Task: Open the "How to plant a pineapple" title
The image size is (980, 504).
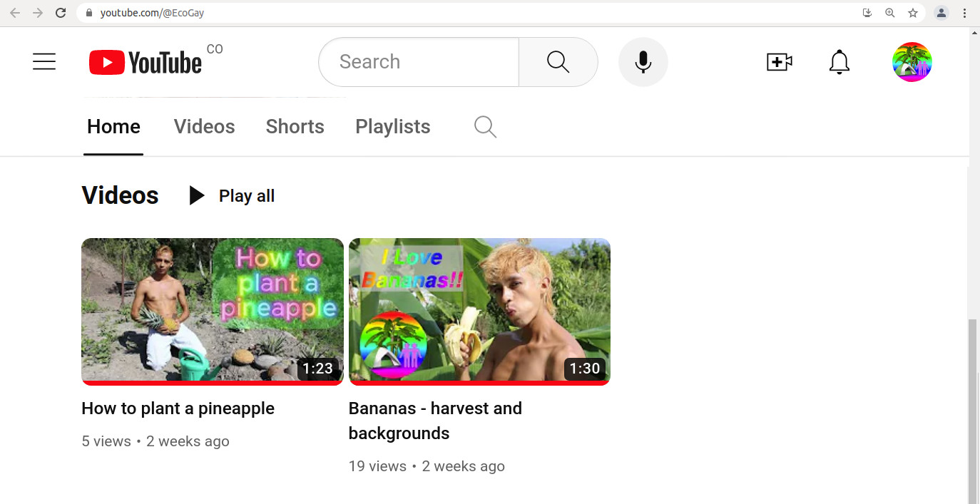Action: 178,408
